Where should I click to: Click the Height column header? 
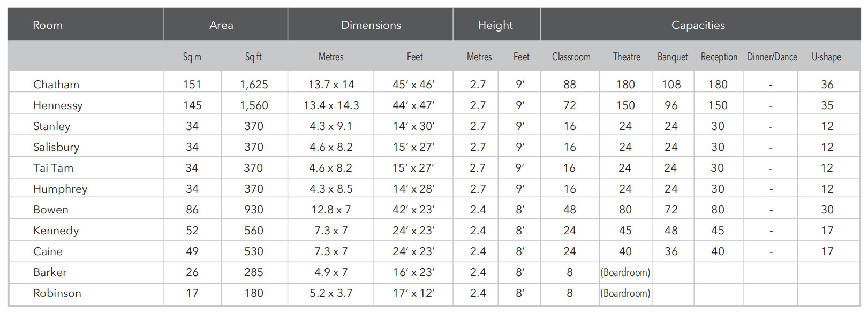pos(495,25)
